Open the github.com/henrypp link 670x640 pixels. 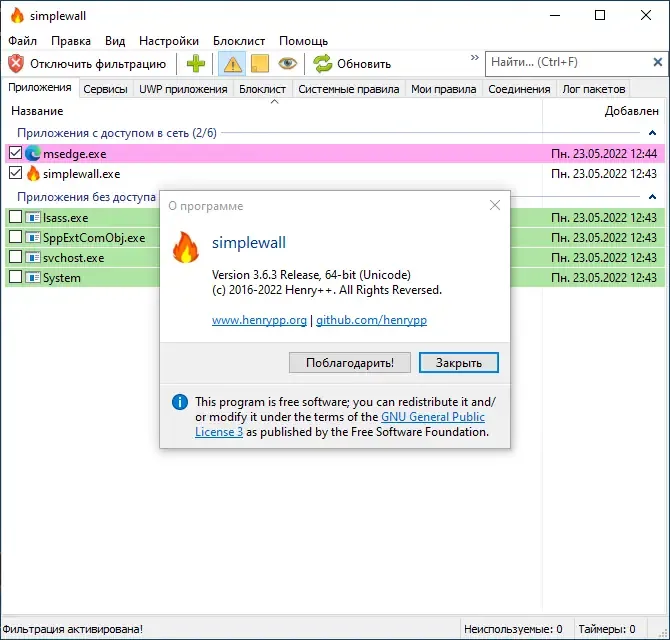371,320
